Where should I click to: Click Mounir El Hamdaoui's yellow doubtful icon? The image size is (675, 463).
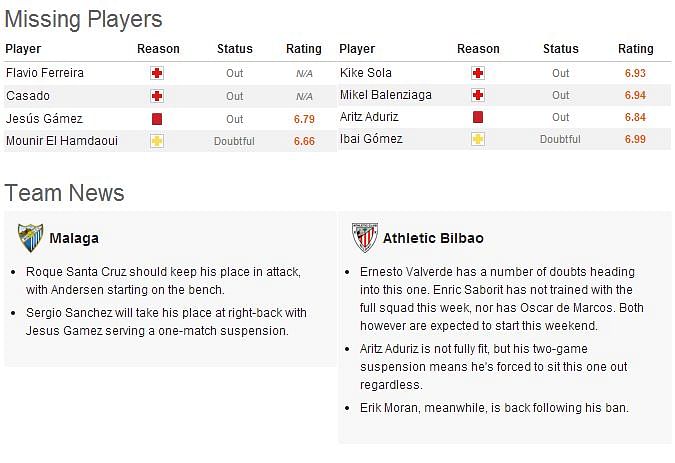pos(157,141)
